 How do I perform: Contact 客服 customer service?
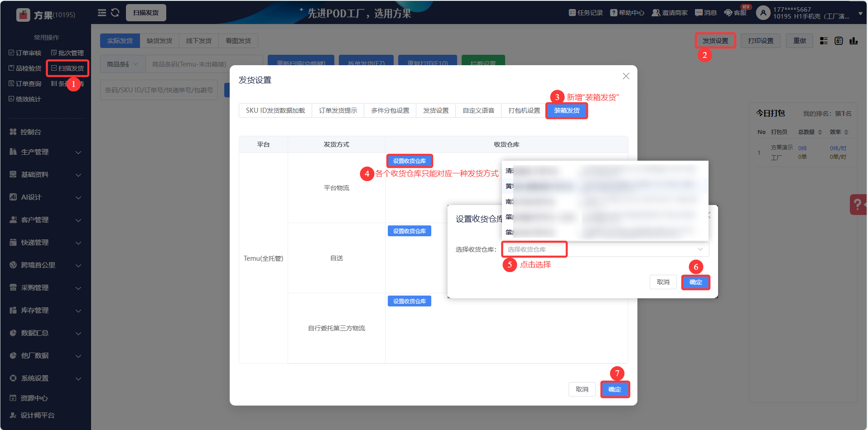[735, 13]
